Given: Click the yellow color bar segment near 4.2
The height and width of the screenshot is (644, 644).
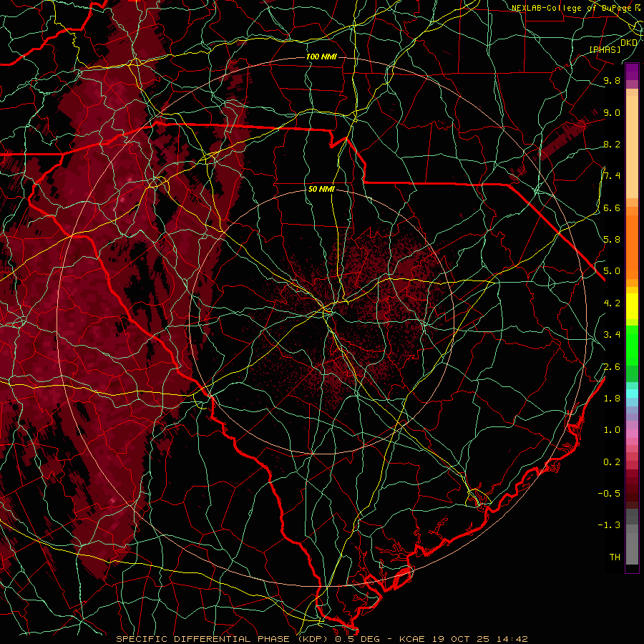Looking at the screenshot, I should (x=632, y=306).
